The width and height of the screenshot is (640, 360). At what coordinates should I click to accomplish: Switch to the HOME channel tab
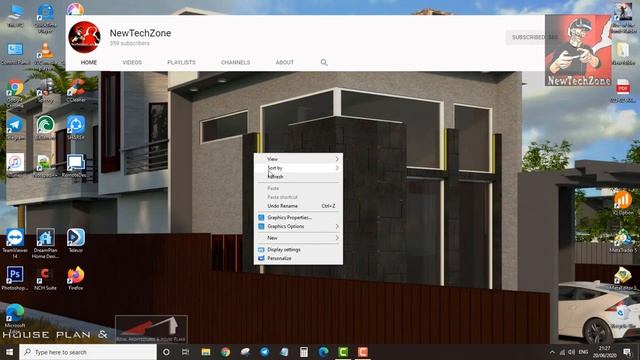[x=89, y=62]
